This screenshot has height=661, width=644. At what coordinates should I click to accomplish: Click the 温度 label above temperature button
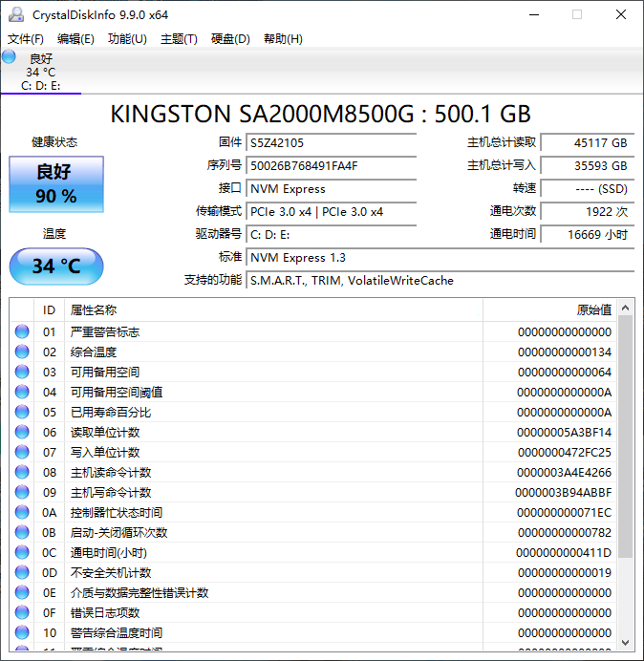[54, 233]
